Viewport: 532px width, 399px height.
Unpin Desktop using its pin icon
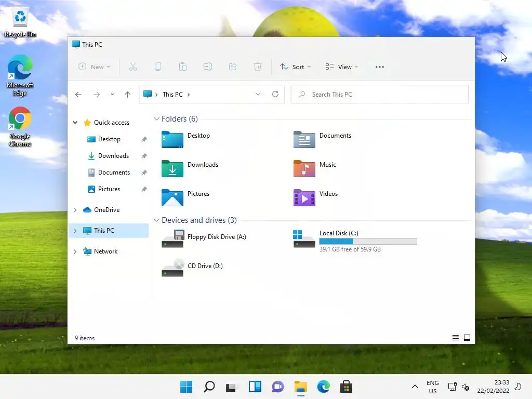[144, 139]
